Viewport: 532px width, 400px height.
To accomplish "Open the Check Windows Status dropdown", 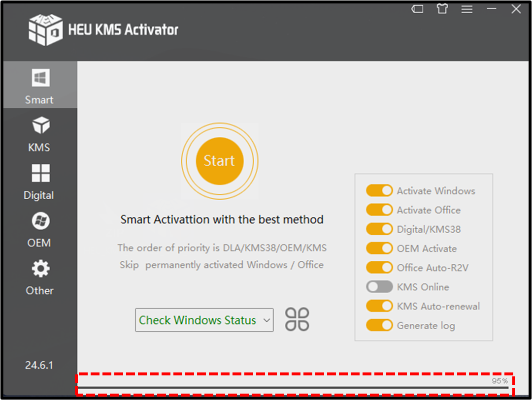I will (x=204, y=320).
